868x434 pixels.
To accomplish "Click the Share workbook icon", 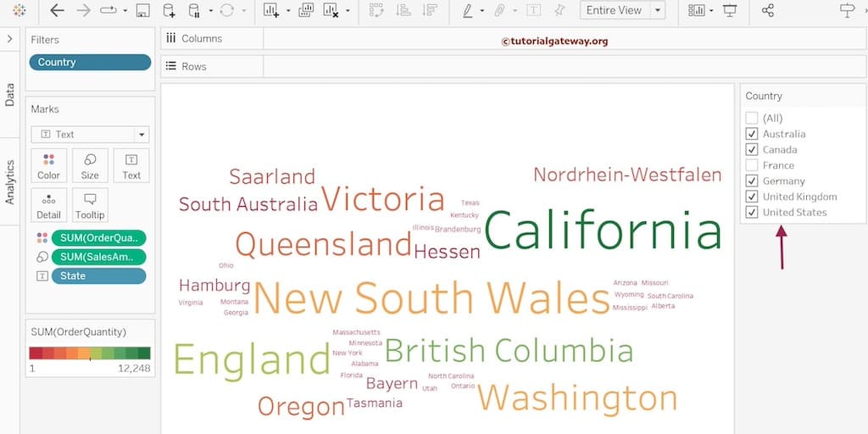I will pyautogui.click(x=767, y=10).
